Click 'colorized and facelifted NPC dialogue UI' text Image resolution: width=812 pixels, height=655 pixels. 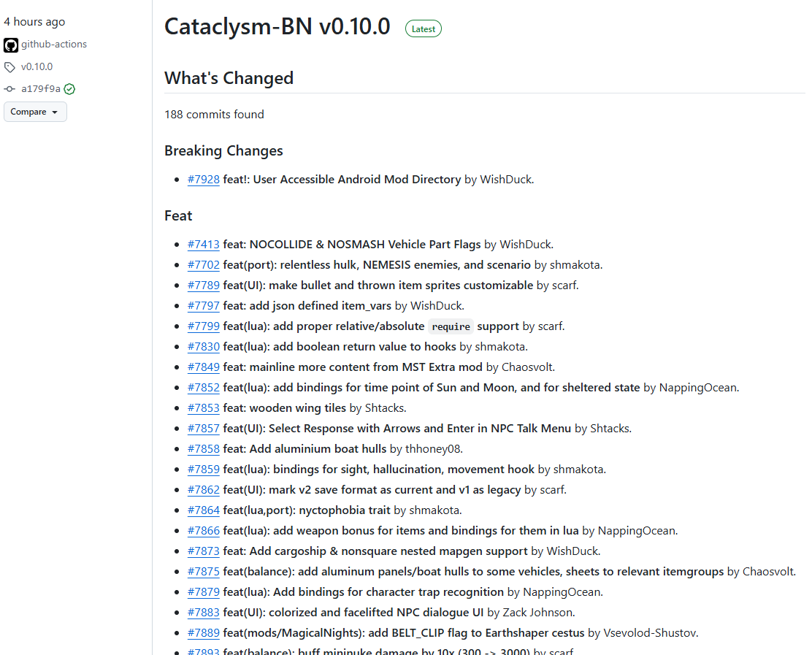(x=376, y=613)
